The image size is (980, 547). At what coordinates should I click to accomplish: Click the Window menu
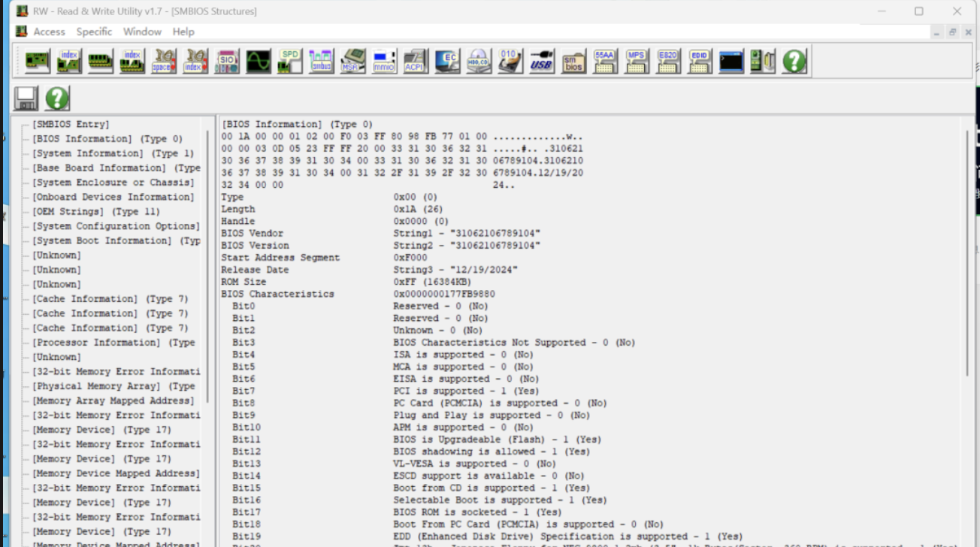coord(142,32)
